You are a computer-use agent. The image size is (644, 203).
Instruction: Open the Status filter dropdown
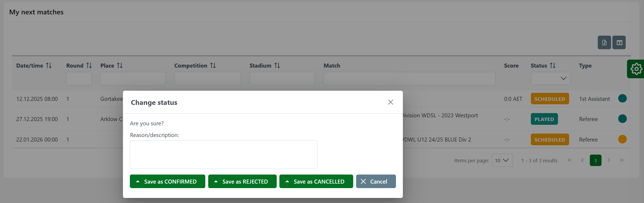pyautogui.click(x=551, y=78)
